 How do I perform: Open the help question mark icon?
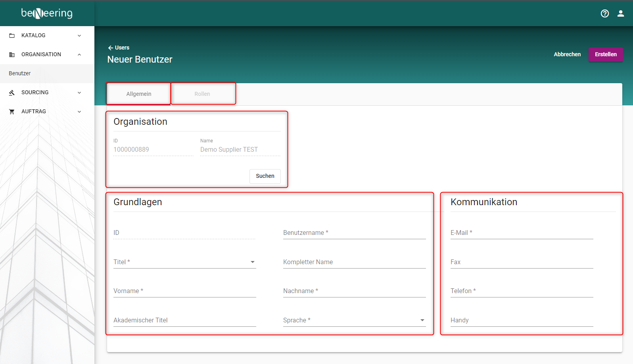coord(604,13)
